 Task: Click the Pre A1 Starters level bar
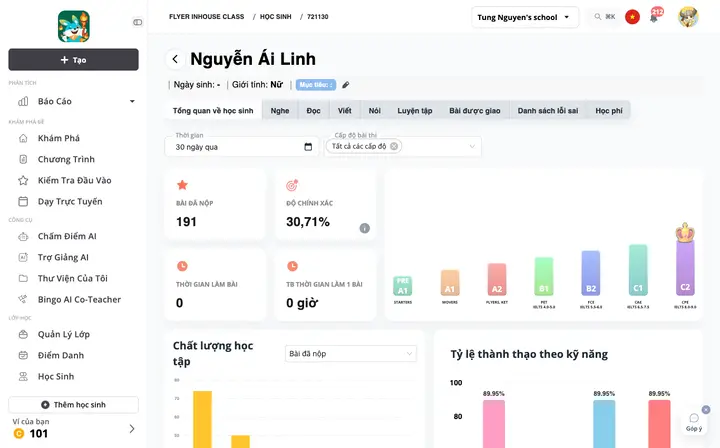pyautogui.click(x=403, y=286)
